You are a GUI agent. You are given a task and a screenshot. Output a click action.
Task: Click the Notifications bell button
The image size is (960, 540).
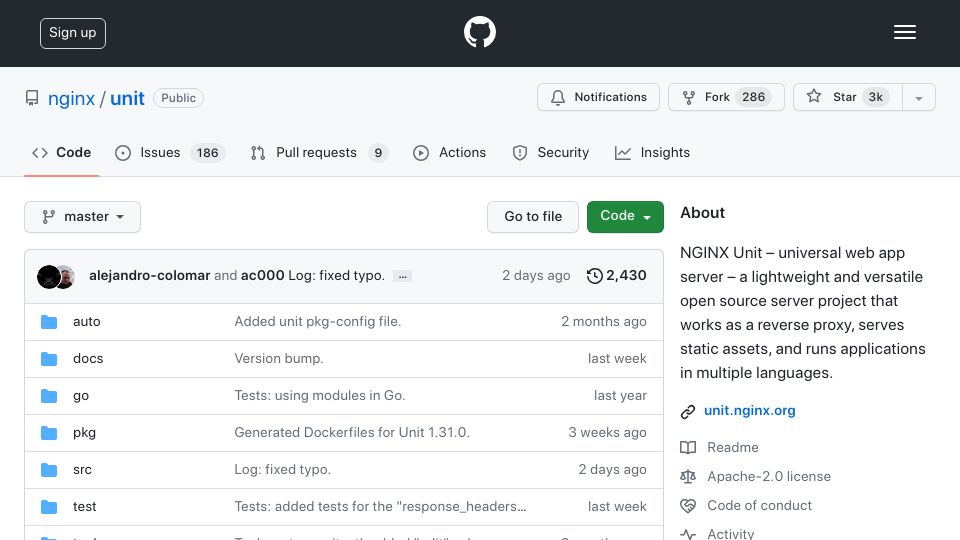[598, 97]
